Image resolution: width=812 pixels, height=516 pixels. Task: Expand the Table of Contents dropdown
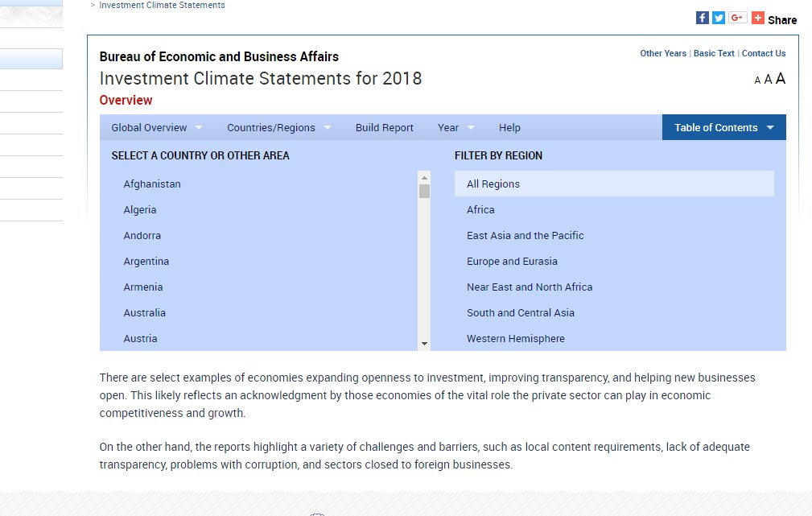(x=724, y=127)
